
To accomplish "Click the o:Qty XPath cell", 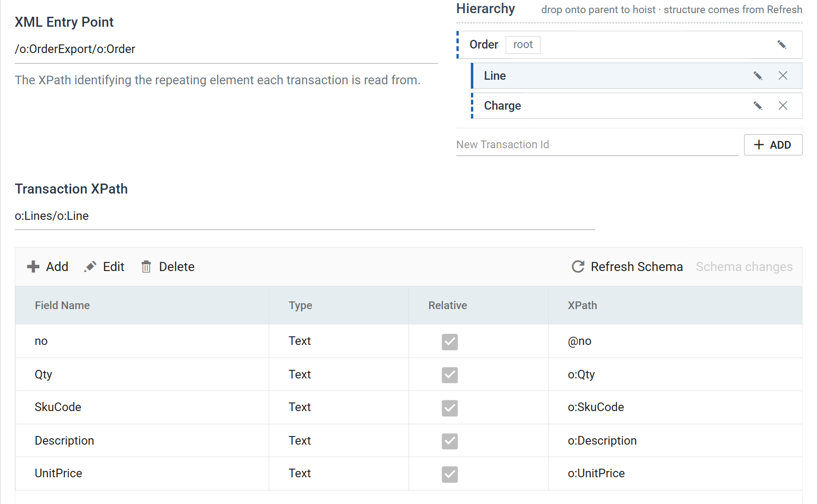I will click(x=675, y=374).
